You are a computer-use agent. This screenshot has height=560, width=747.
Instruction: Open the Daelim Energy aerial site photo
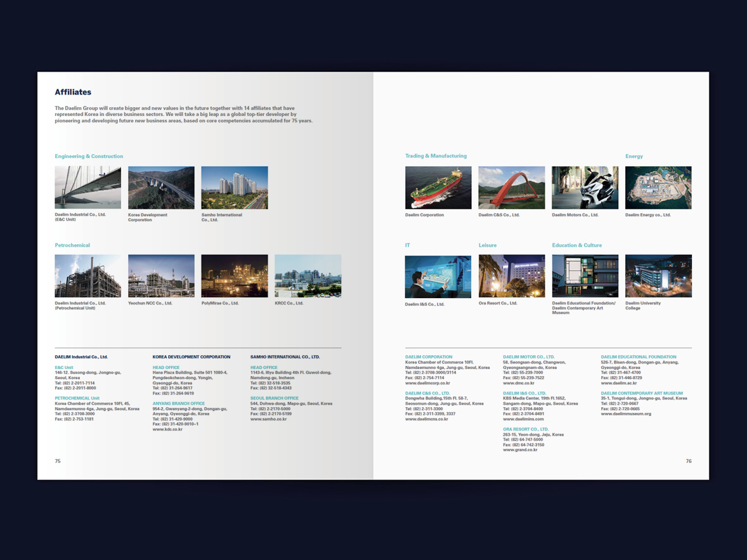(658, 187)
